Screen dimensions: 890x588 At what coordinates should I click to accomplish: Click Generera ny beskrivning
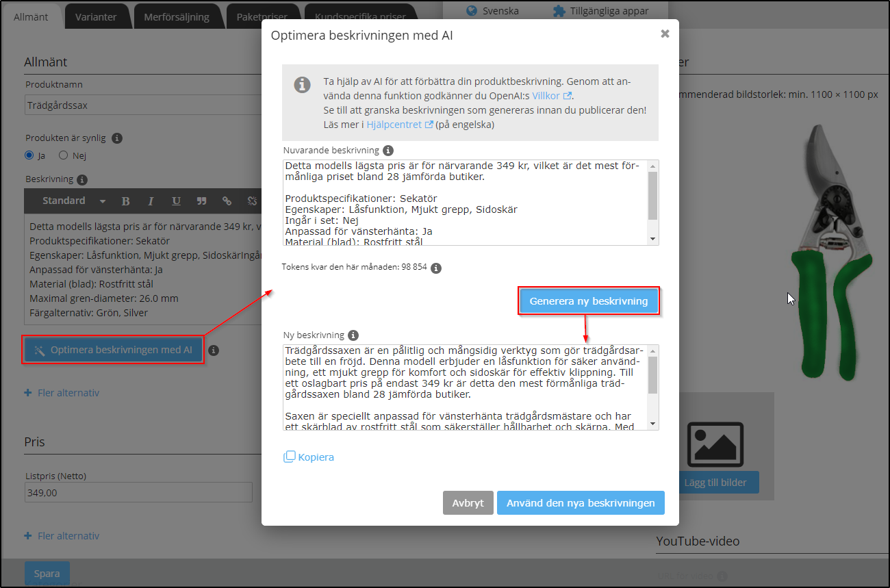point(589,300)
